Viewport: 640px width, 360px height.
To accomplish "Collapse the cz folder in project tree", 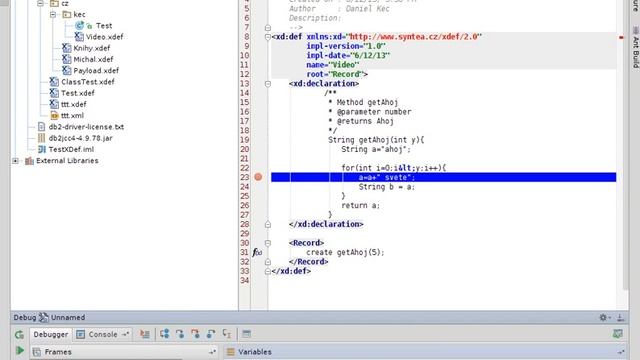I will 40,3.
